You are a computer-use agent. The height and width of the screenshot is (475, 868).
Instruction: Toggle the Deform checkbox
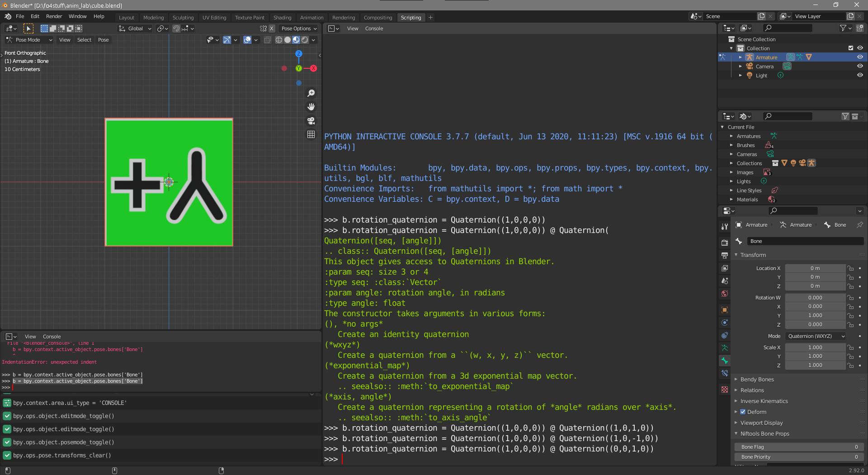(743, 412)
